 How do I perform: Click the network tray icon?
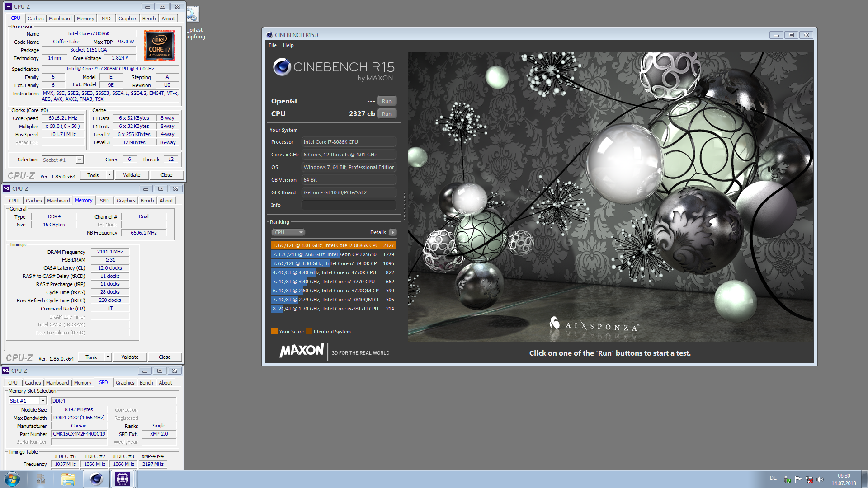click(x=809, y=479)
